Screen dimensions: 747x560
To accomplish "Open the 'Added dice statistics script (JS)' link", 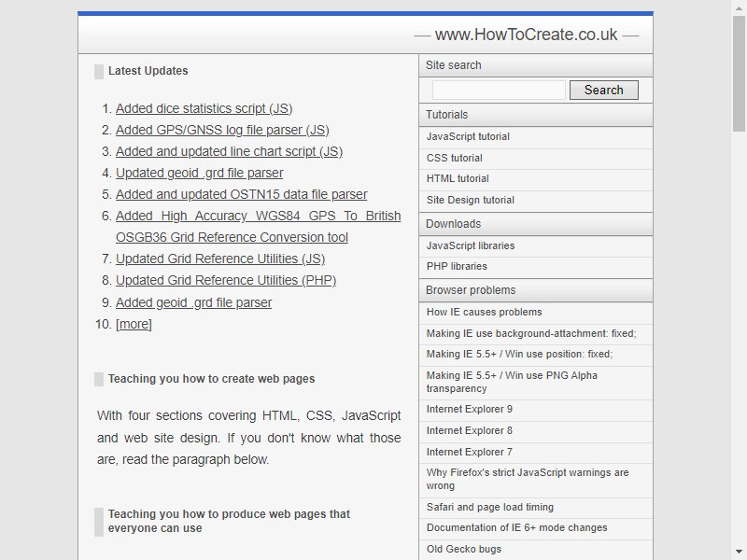I will [204, 108].
